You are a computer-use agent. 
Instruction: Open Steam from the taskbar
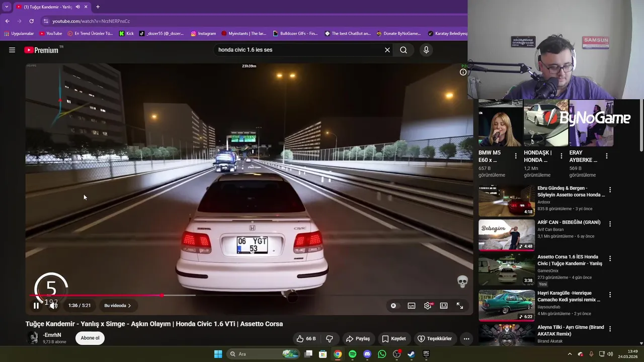411,354
